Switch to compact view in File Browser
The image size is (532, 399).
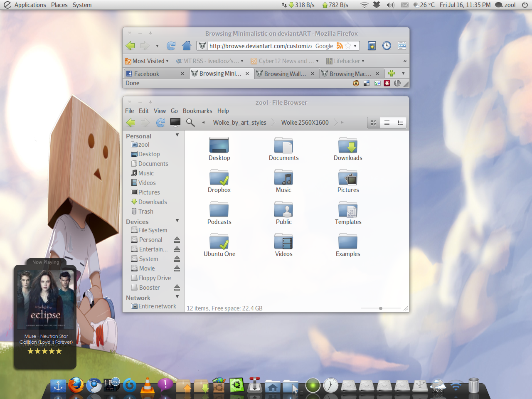(400, 123)
